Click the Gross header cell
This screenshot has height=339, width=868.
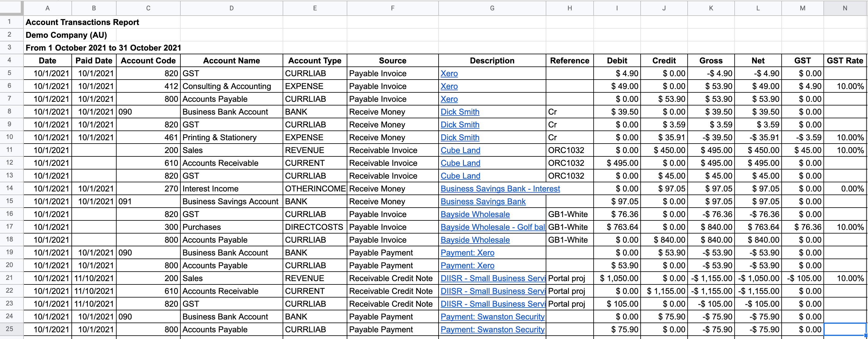pyautogui.click(x=711, y=61)
